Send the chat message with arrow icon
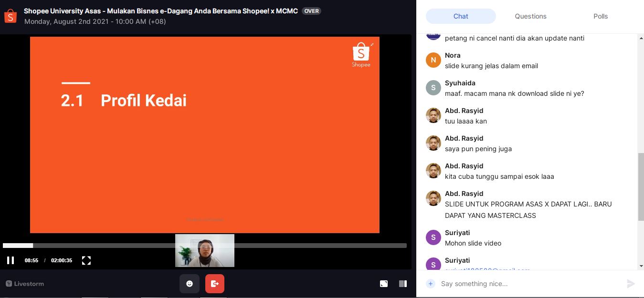The height and width of the screenshot is (298, 644). [x=631, y=284]
